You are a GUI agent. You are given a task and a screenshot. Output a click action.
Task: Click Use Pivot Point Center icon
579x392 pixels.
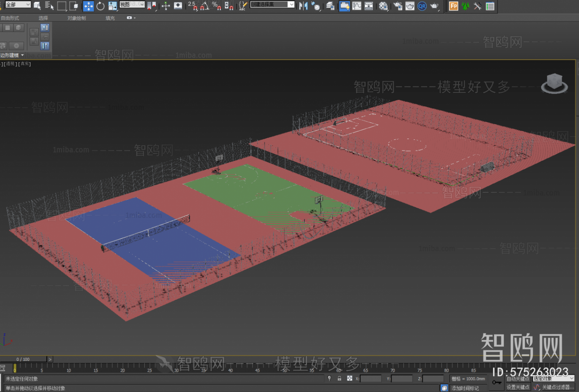152,6
